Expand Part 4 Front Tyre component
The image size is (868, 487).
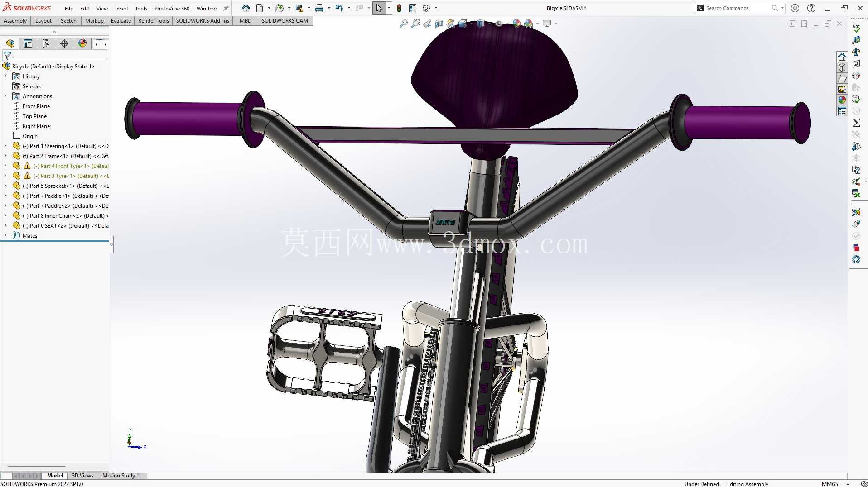pos(5,166)
